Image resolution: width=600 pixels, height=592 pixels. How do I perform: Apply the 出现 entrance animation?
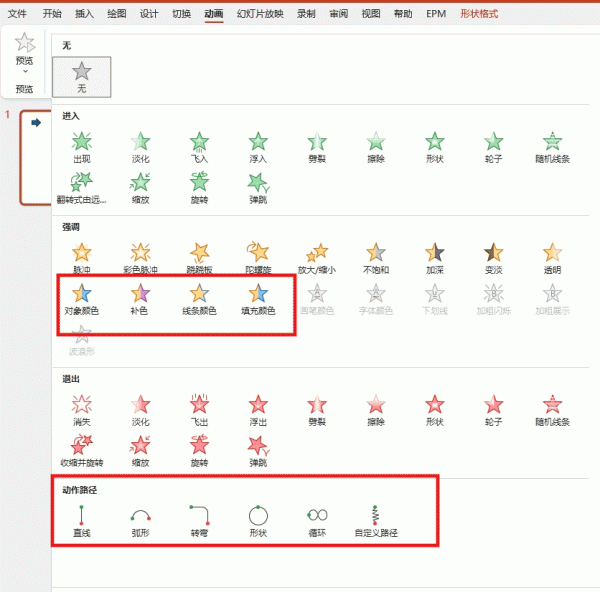[82, 147]
